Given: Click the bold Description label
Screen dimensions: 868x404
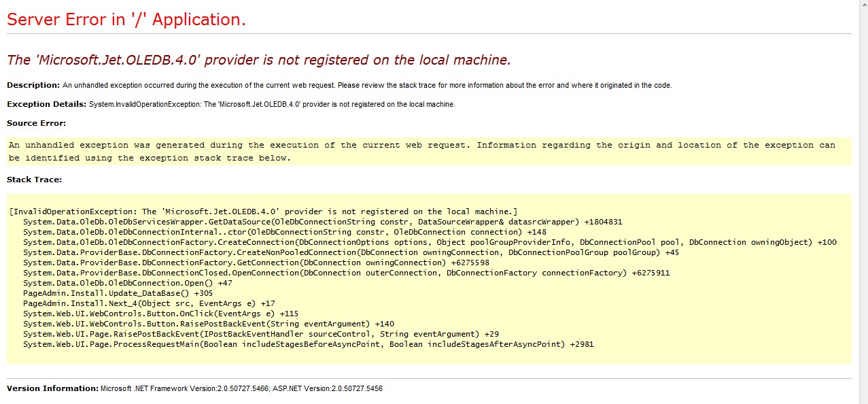Looking at the screenshot, I should point(33,85).
